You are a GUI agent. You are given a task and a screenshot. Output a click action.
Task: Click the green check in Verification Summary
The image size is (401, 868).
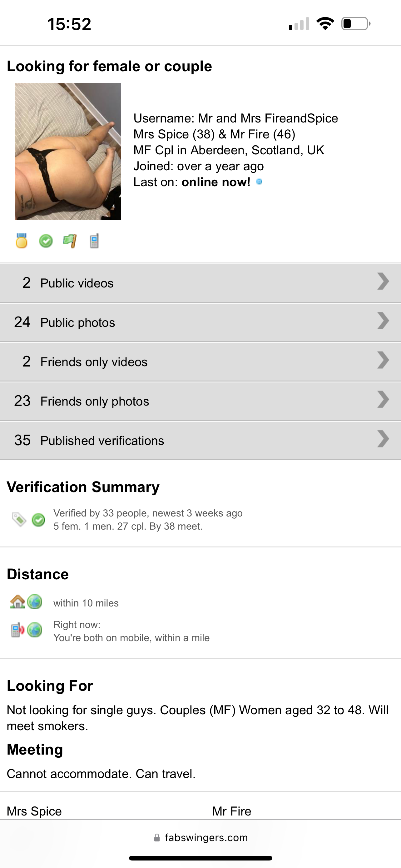click(38, 520)
